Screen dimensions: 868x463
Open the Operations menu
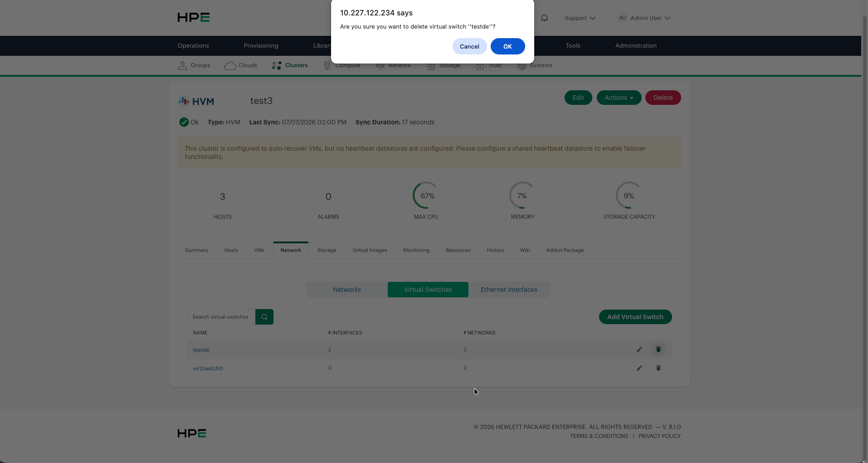click(193, 46)
